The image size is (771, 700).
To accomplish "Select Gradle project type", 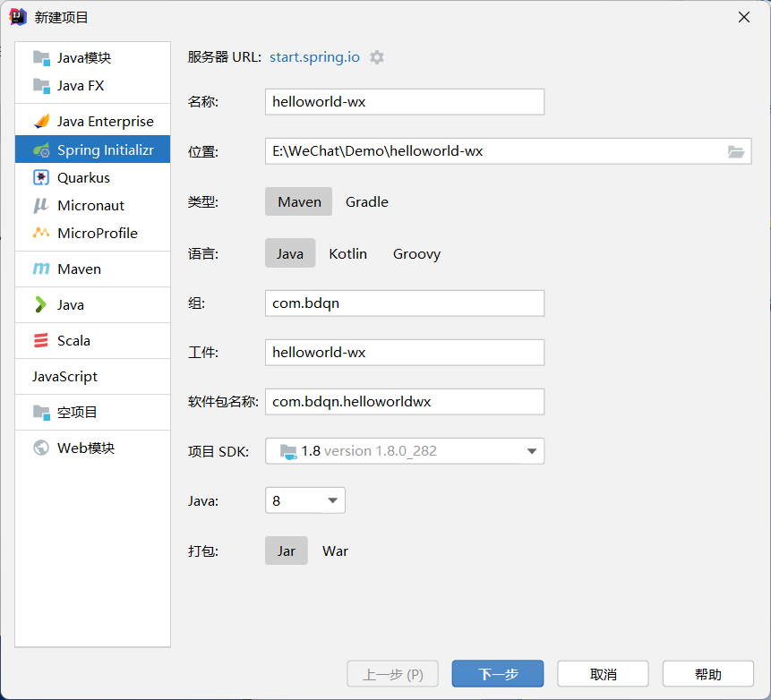I will (367, 201).
